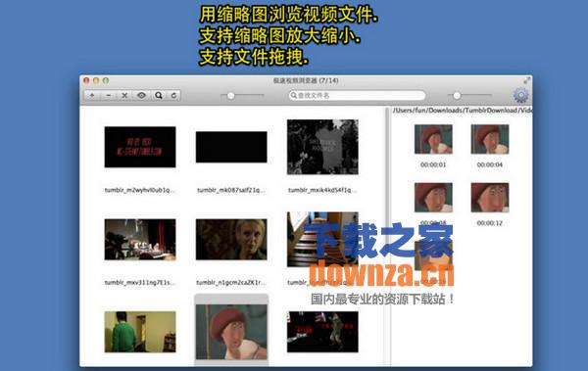Click the filename search field
The height and width of the screenshot is (371, 588).
pyautogui.click(x=357, y=96)
